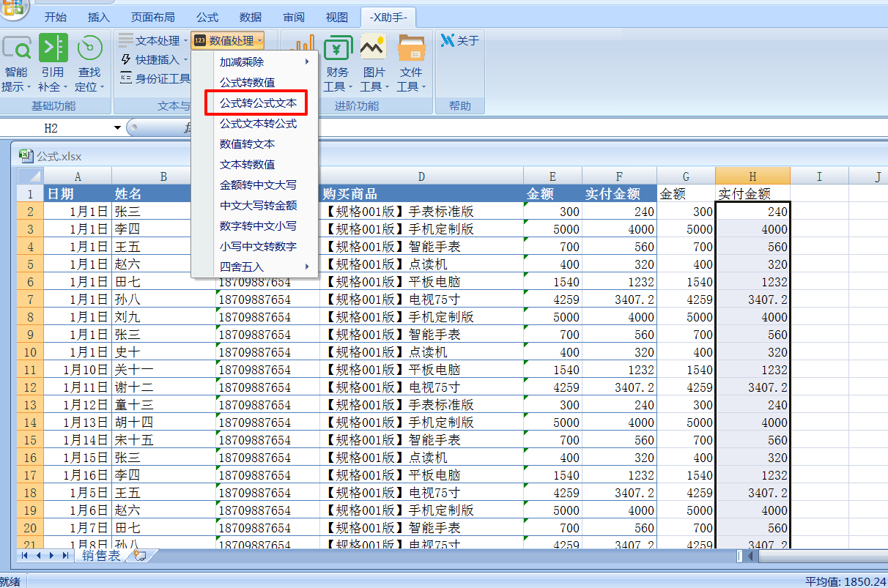Click cell 童十三 in the name column
Screen dimensions: 888x588
point(163,405)
